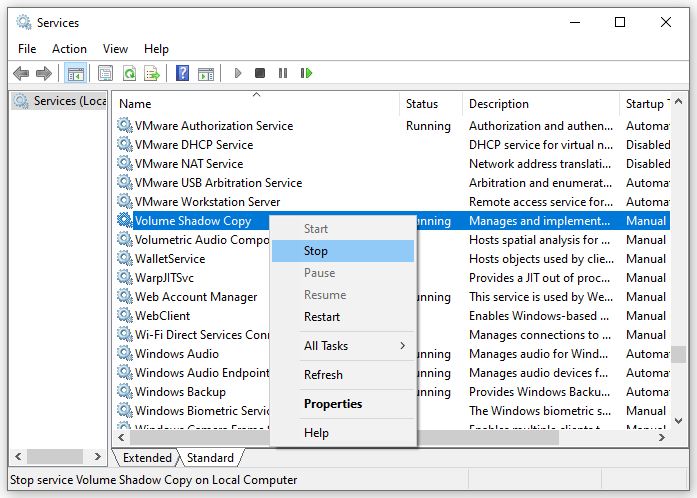This screenshot has width=697, height=498.
Task: Click gear icon of WarpJITSvc row
Action: coord(125,277)
